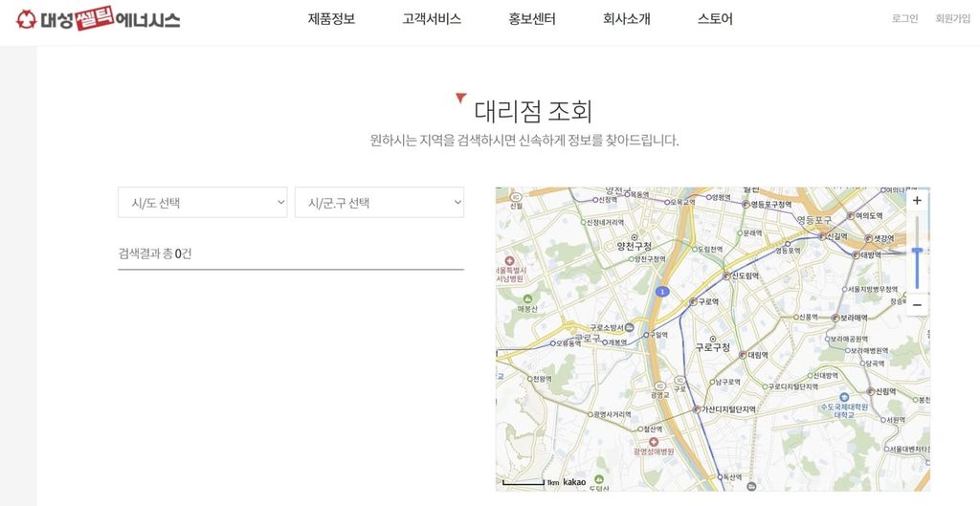This screenshot has width=980, height=506.
Task: Zoom out the map with minus button
Action: tap(917, 305)
